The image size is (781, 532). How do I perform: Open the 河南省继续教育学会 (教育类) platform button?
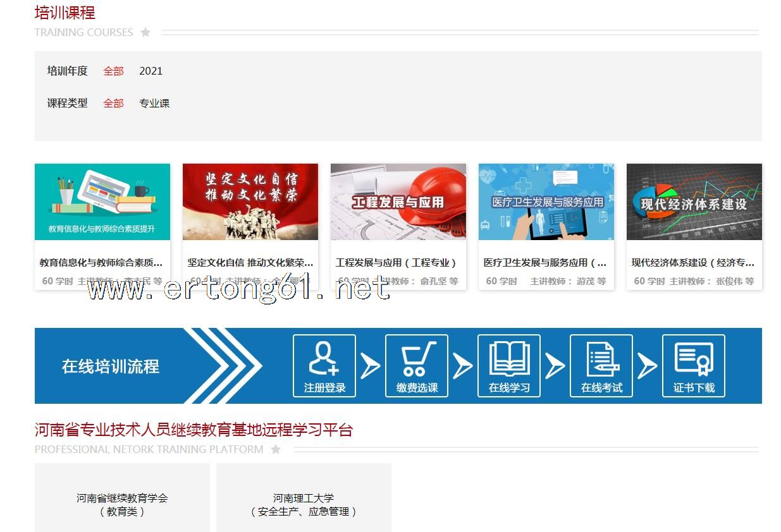pyautogui.click(x=122, y=504)
